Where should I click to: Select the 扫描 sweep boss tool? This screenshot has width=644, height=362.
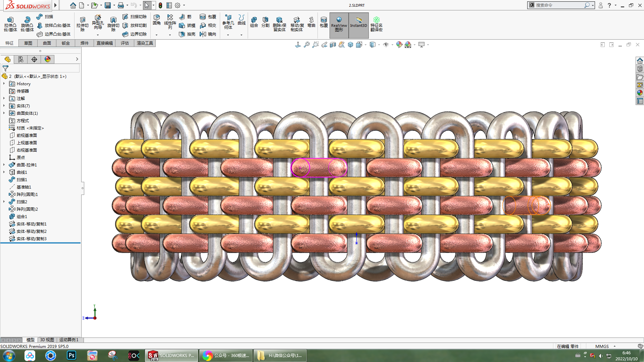tap(45, 16)
